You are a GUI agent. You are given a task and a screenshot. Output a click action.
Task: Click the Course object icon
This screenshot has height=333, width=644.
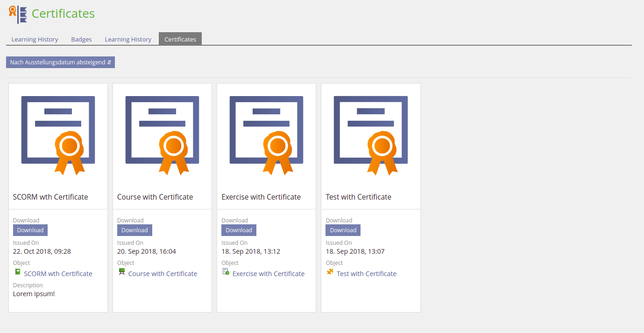point(122,271)
